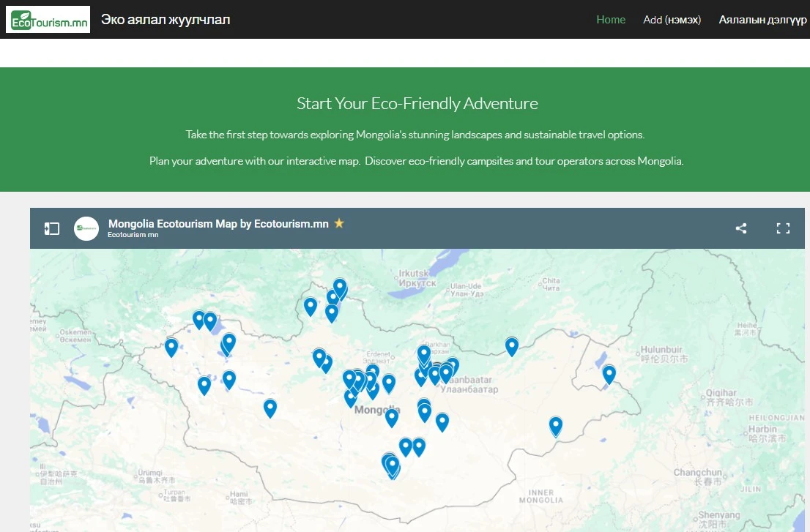Viewport: 810px width, 532px height.
Task: Open the Mongolia Ecotourism Map by Ecotourism.mn title
Action: [x=218, y=223]
